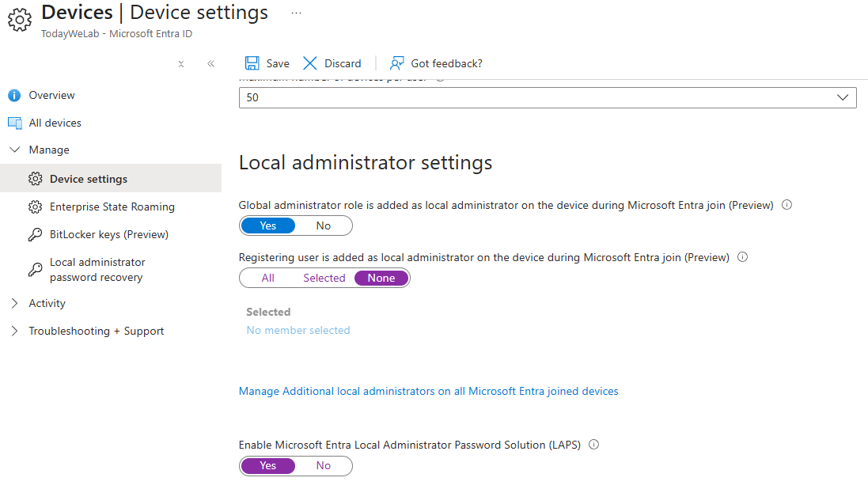Collapse sidebar with double chevron button
The height and width of the screenshot is (489, 868).
click(210, 64)
